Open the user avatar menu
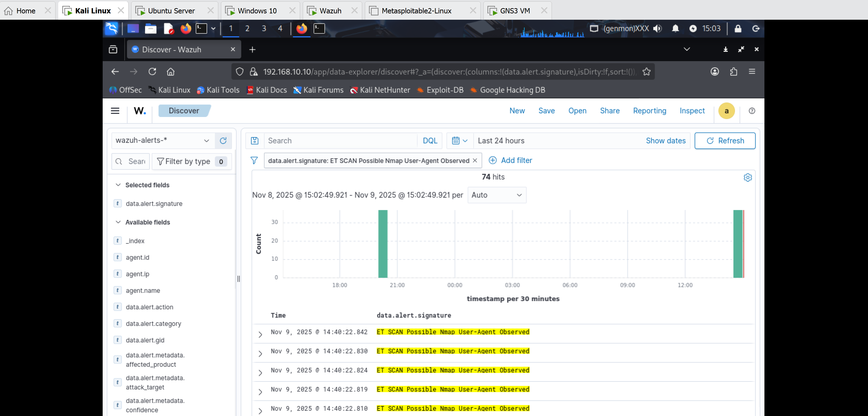This screenshot has width=868, height=416. point(727,111)
